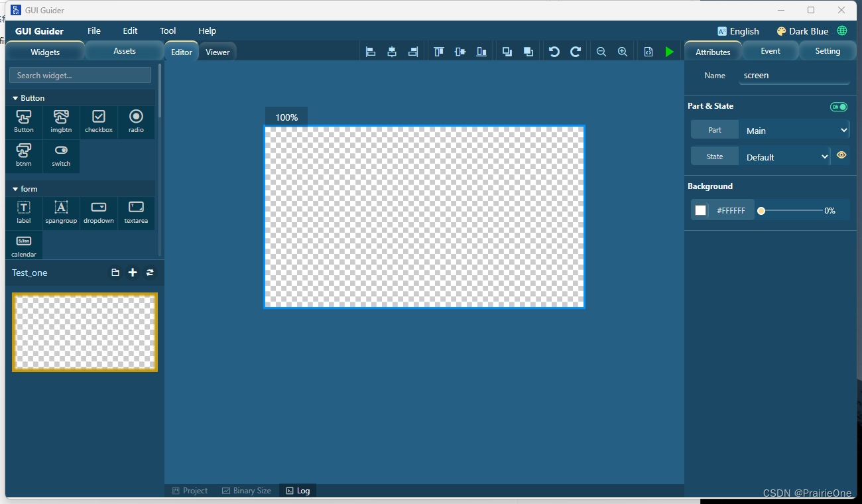Image resolution: width=862 pixels, height=504 pixels.
Task: Zoom out the editor canvas
Action: click(601, 52)
